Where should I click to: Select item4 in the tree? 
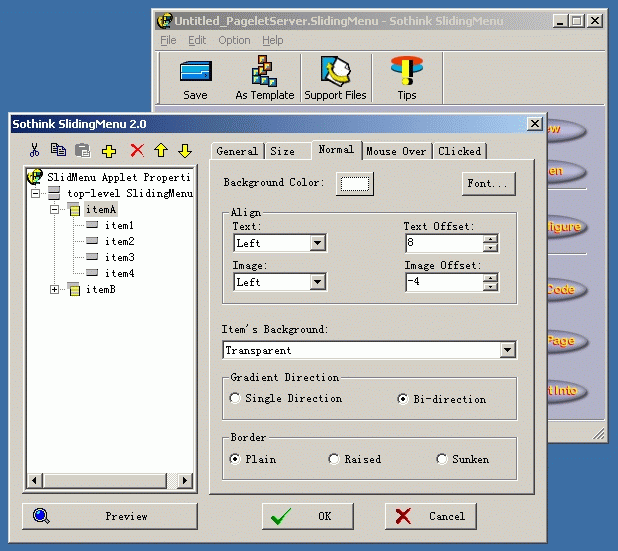click(x=119, y=273)
